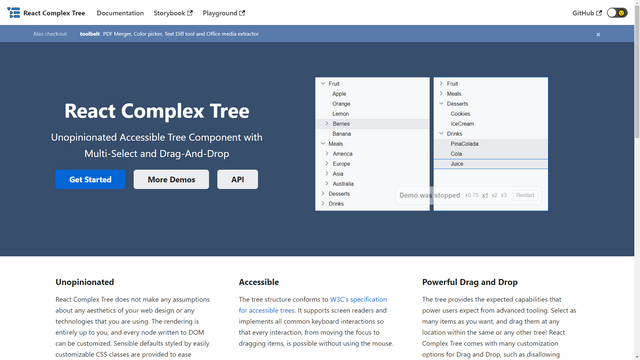Click the Get Started button
640x360 pixels.
click(x=90, y=179)
